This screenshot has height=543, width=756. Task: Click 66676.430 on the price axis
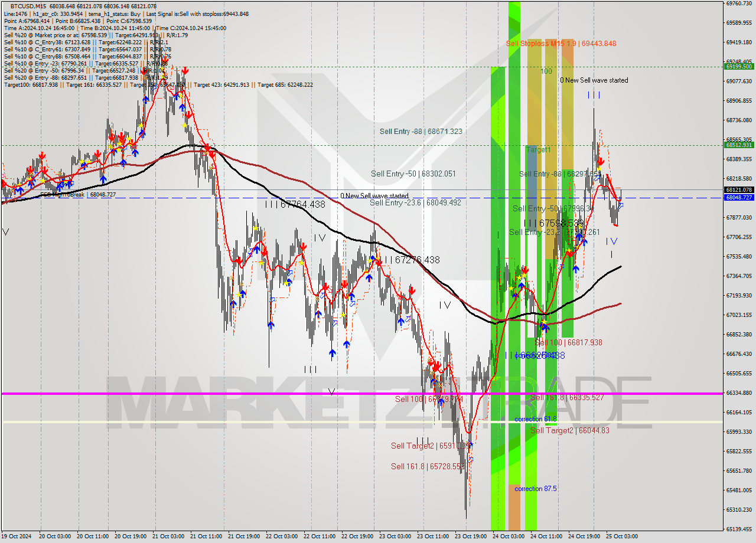(x=738, y=354)
